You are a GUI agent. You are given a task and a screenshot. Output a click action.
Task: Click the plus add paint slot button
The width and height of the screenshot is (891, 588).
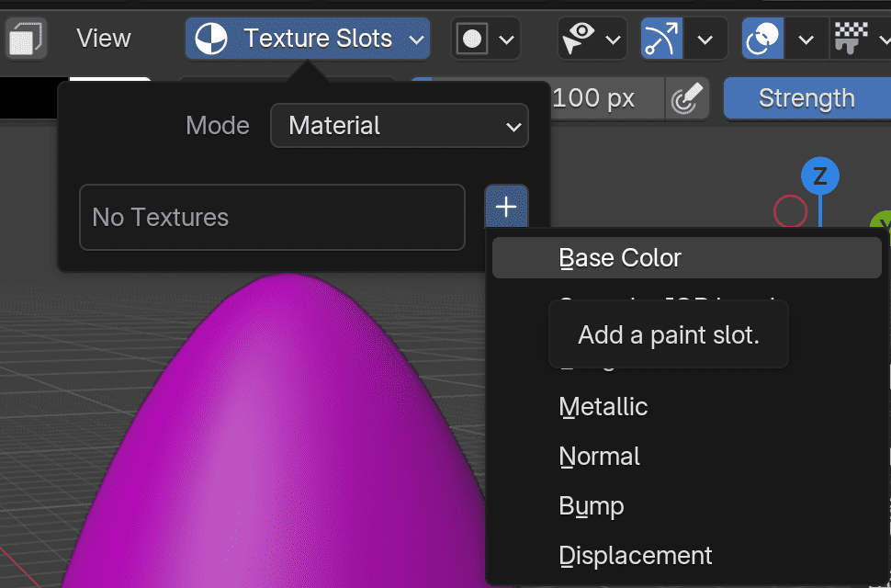[506, 207]
